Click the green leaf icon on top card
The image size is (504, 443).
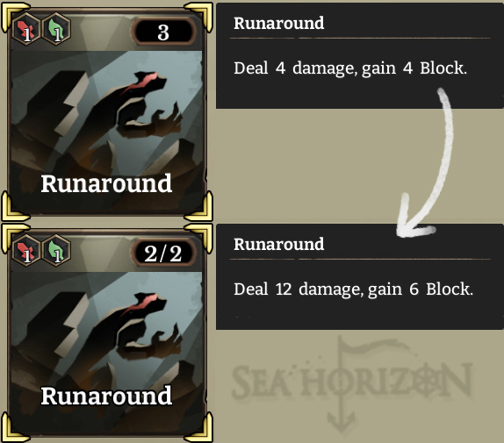(56, 31)
